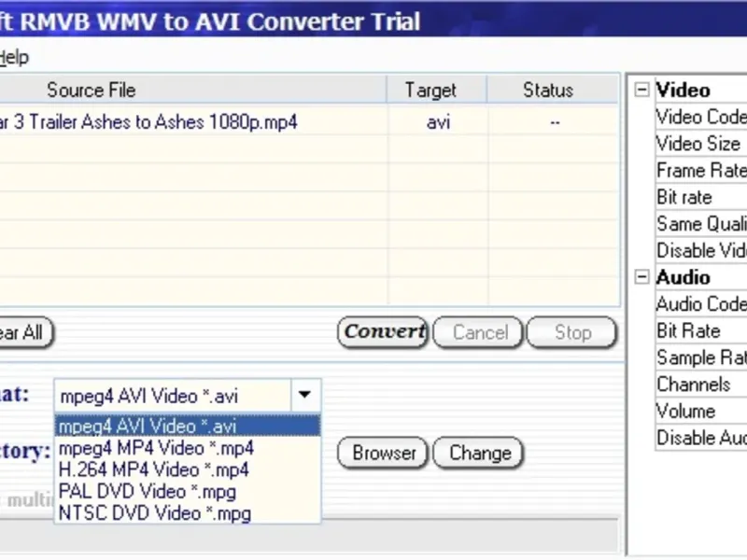This screenshot has width=747, height=560.
Task: Select the Volume property row
Action: tap(701, 411)
